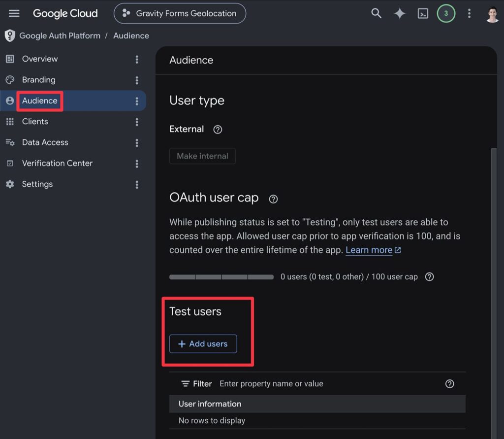Open the Branding sidebar item

tap(73, 80)
